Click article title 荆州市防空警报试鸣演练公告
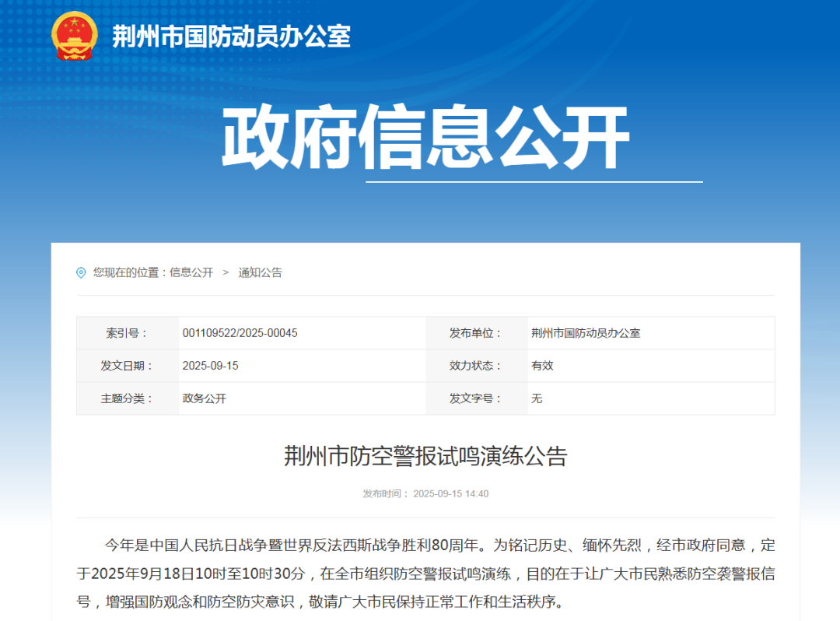840x621 pixels. (425, 456)
